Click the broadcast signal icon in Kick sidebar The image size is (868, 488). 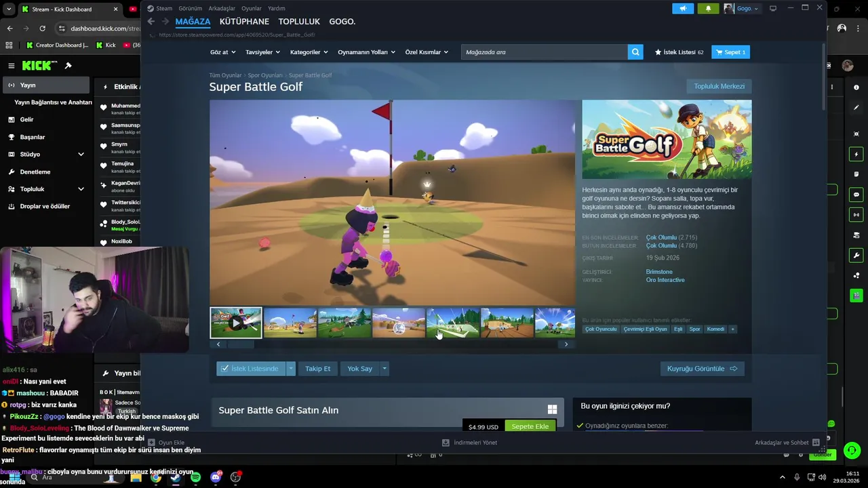[x=856, y=215]
